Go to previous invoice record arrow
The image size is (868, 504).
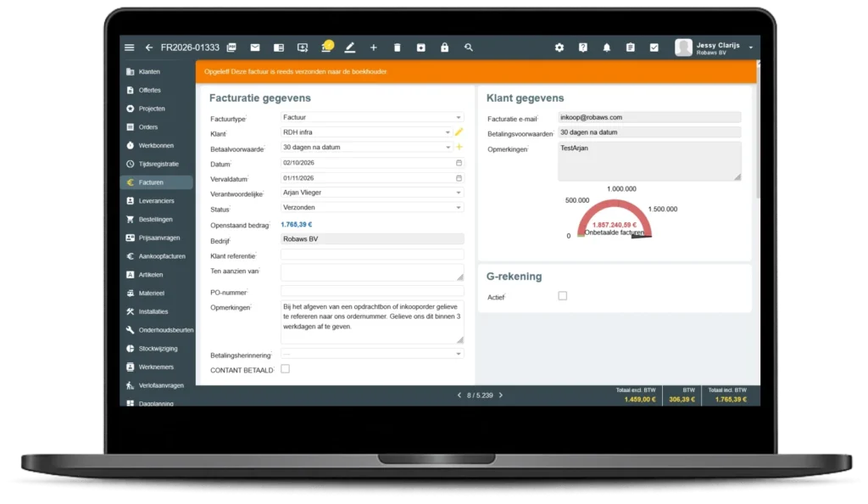pos(459,395)
